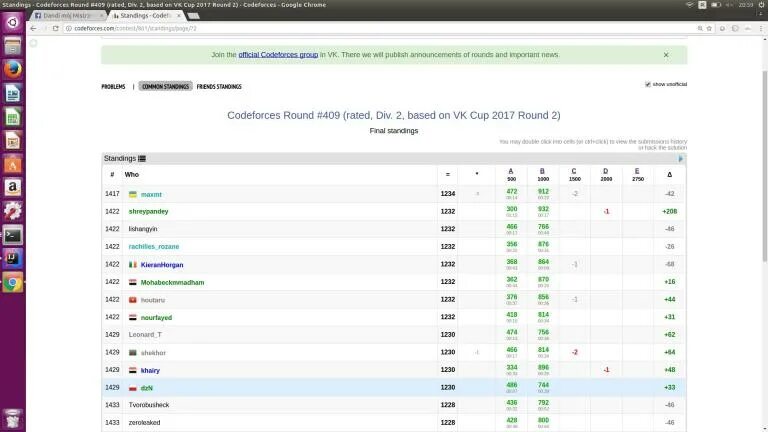This screenshot has height=432, width=768.
Task: Open LibreOffice Calc in dock
Action: (x=13, y=117)
